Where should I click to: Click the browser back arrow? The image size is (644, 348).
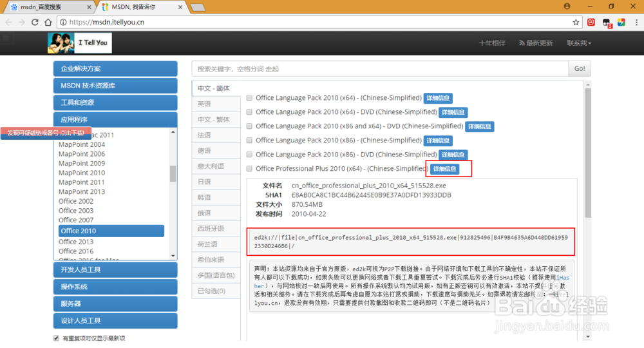[8, 22]
